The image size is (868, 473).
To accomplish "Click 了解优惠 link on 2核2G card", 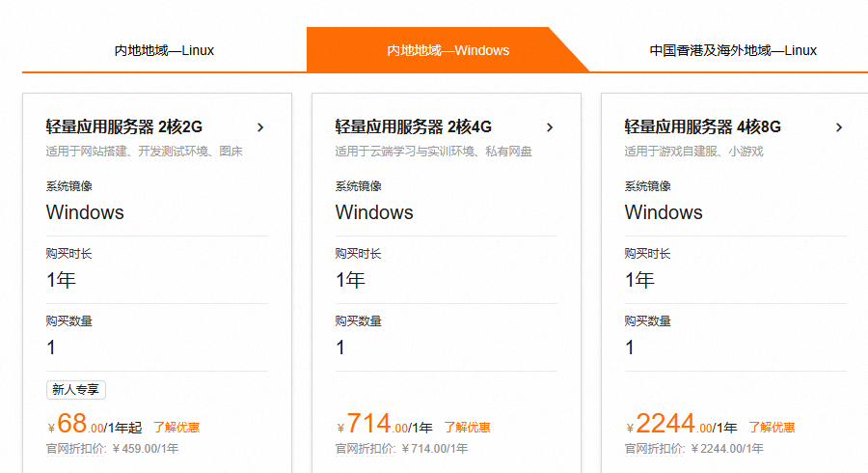I will tap(176, 428).
